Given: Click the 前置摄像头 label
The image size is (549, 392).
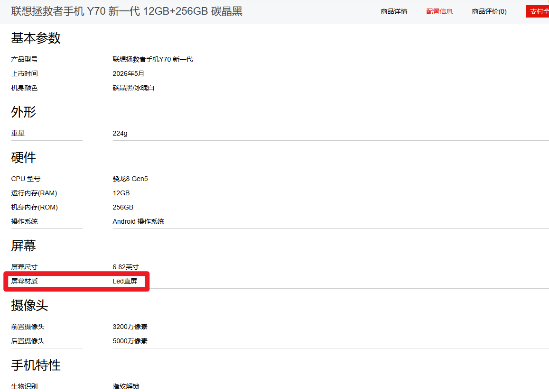Looking at the screenshot, I should tap(28, 327).
